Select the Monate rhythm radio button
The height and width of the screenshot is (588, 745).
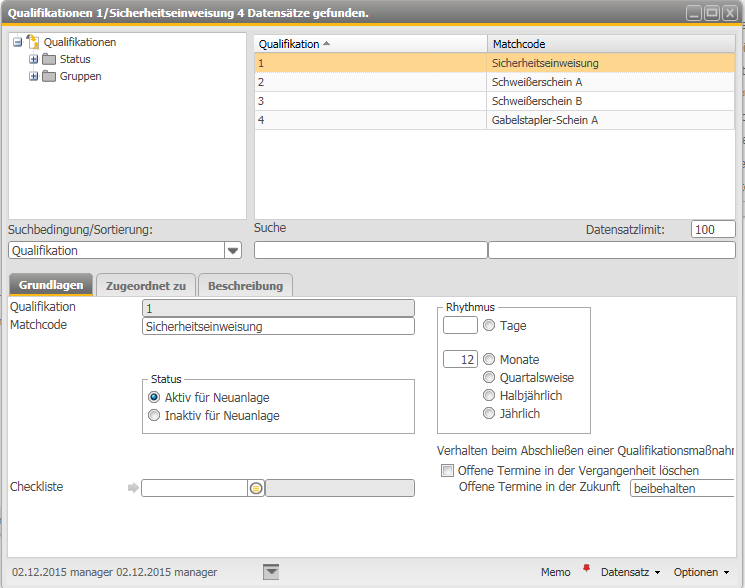(x=489, y=359)
